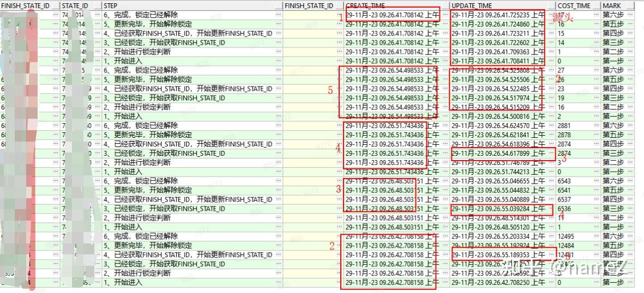
Task: Click COST_TIME value 12484
Action: coord(567,246)
